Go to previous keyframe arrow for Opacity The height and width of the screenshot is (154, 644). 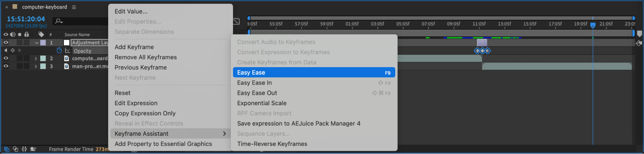pyautogui.click(x=5, y=50)
